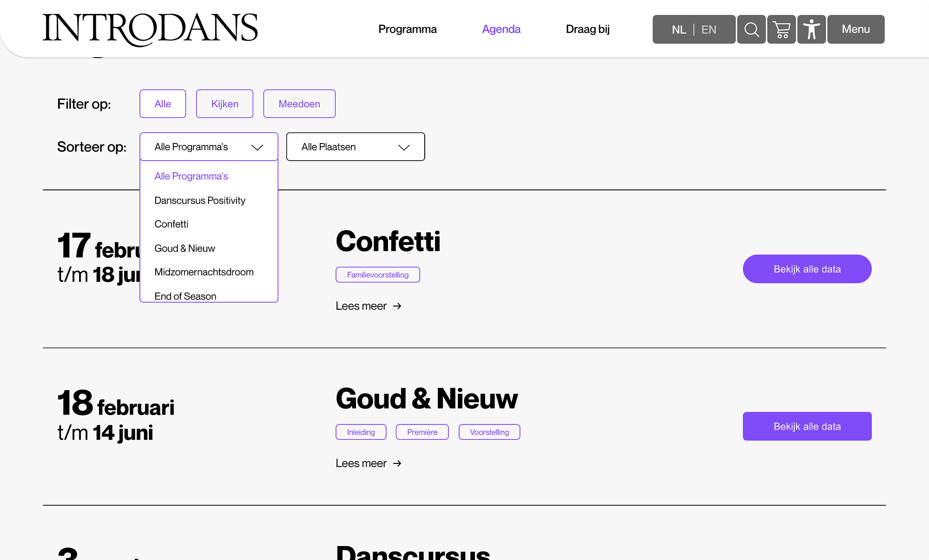Choose Danscursus Positivity option
This screenshot has height=560, width=929.
(x=199, y=201)
